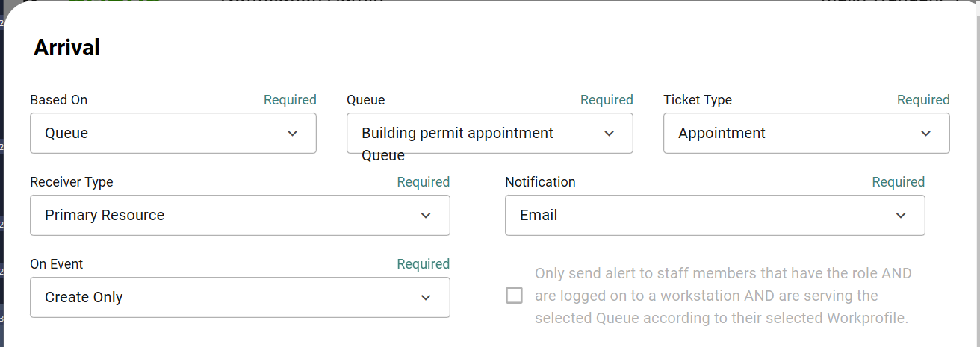Viewport: 980px width, 347px height.
Task: Click the On Event field label
Action: pos(57,264)
